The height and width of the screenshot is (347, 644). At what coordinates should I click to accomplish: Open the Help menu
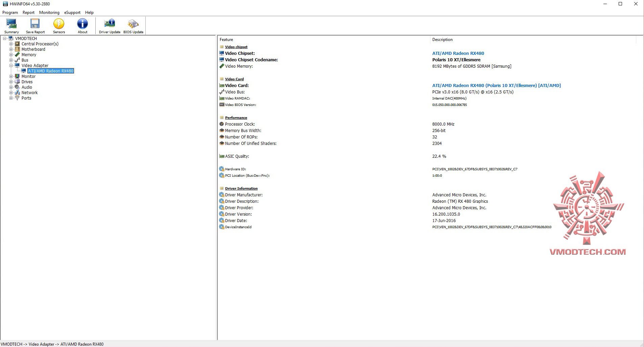(89, 13)
